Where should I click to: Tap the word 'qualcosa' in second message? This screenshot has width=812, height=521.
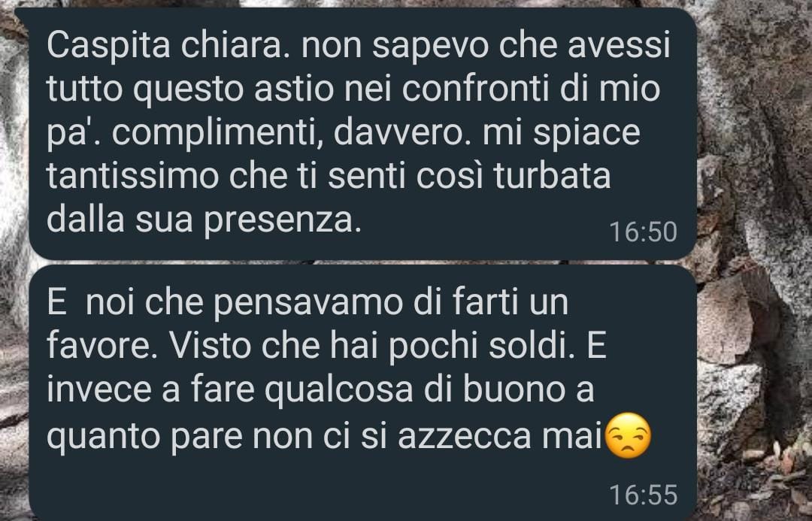pyautogui.click(x=338, y=391)
